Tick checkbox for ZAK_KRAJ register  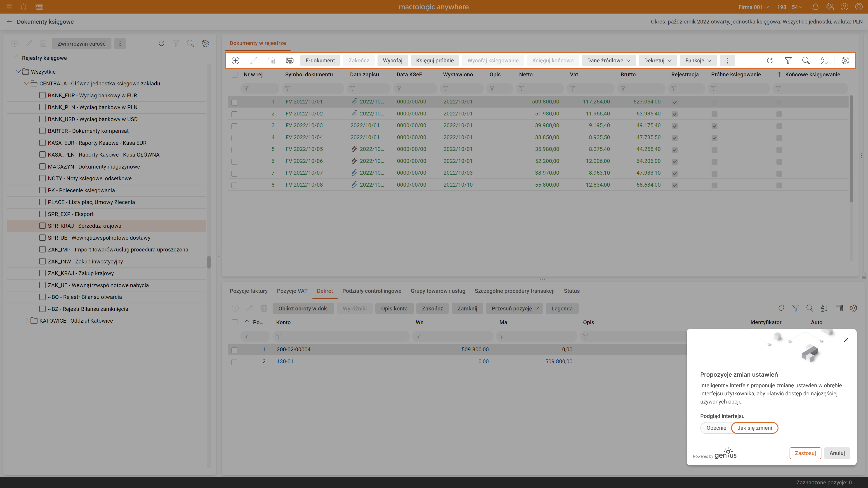point(42,273)
